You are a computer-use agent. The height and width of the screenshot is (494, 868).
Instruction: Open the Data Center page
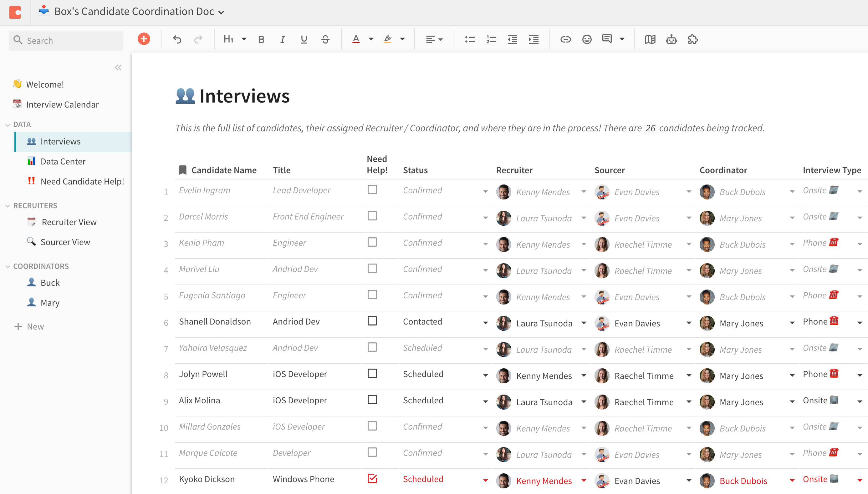(x=63, y=161)
